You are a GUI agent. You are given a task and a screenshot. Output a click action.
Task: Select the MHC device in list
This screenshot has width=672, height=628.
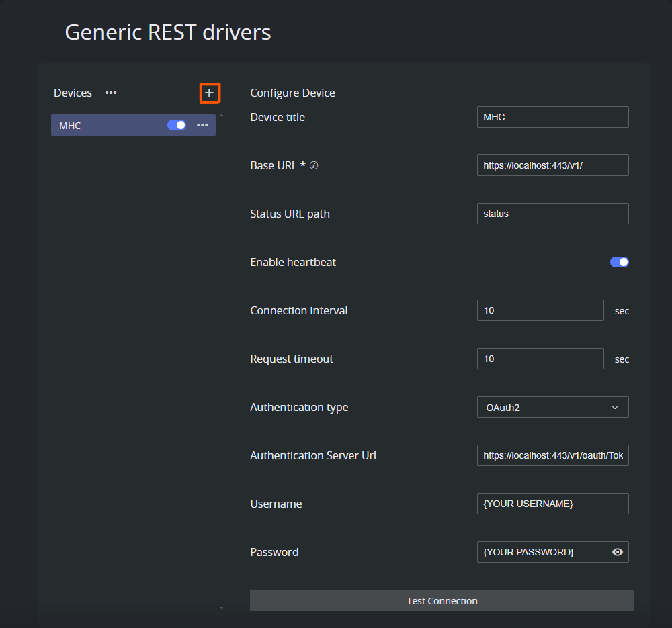pyautogui.click(x=101, y=126)
